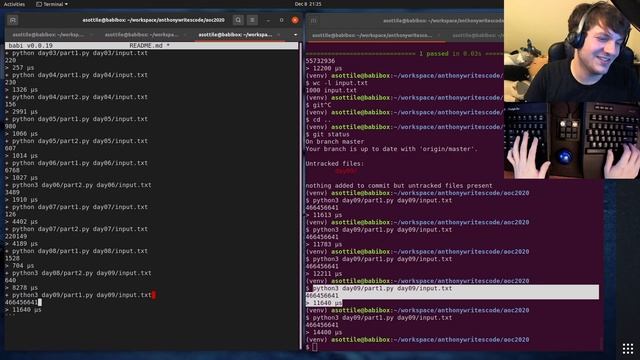640x360 pixels.
Task: Click the '11783 µs' line in right terminal
Action: [324, 244]
